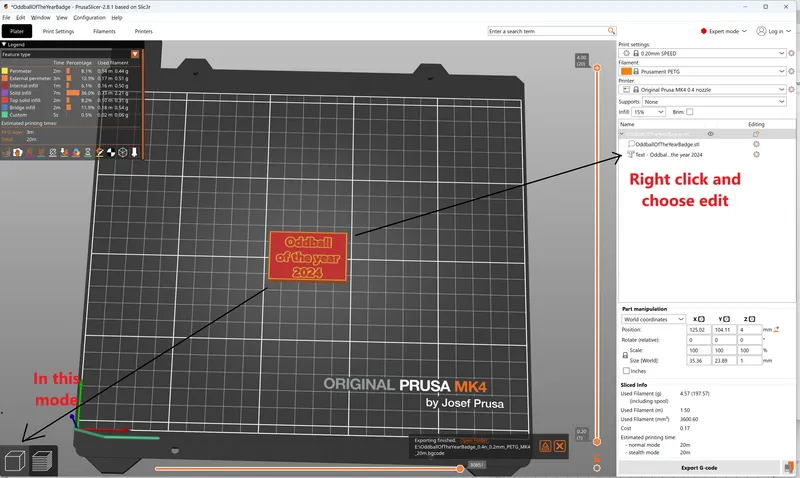Viewport: 800px width, 478px height.
Task: Open the Printer Original Prusa MK4 dropdown
Action: click(702, 89)
